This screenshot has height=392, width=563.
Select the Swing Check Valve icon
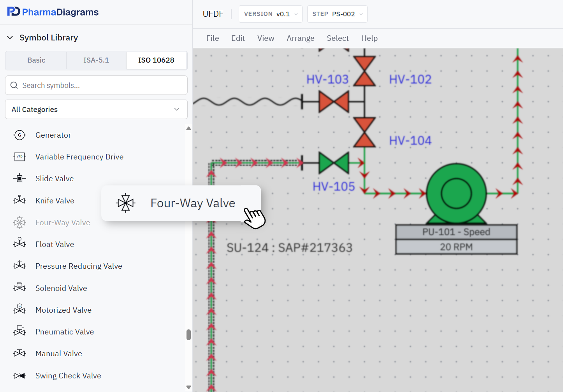coord(19,376)
